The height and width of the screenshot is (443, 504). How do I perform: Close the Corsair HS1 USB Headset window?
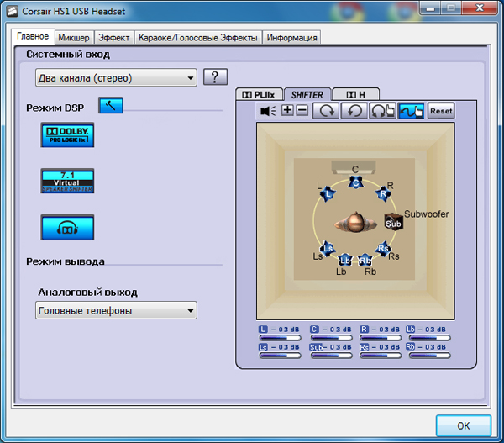point(480,8)
